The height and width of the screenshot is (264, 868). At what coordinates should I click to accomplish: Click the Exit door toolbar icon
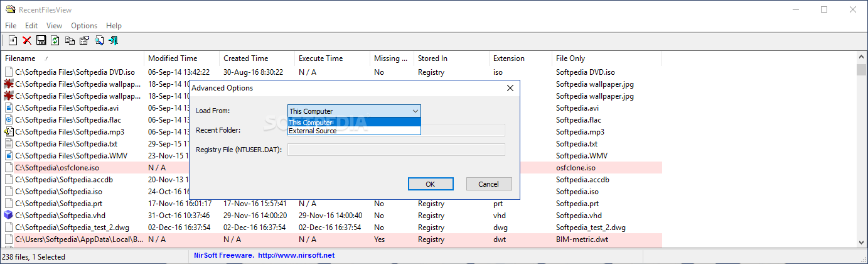113,41
